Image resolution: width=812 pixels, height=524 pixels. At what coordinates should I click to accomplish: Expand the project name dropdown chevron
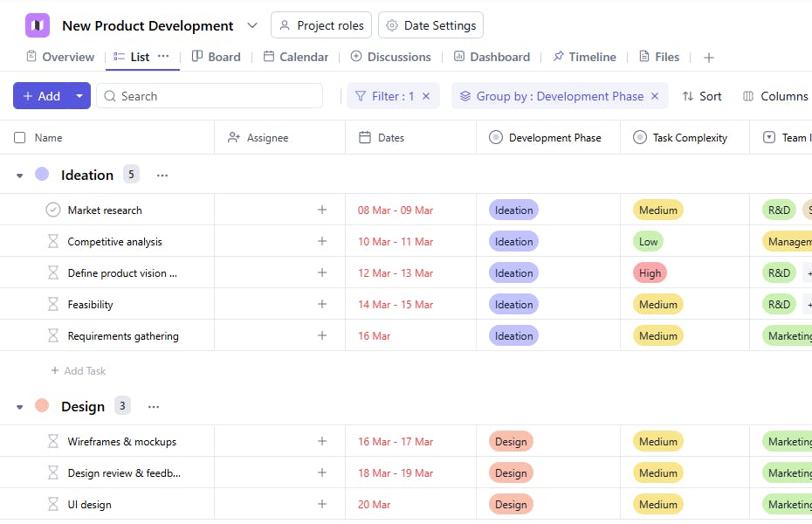252,25
